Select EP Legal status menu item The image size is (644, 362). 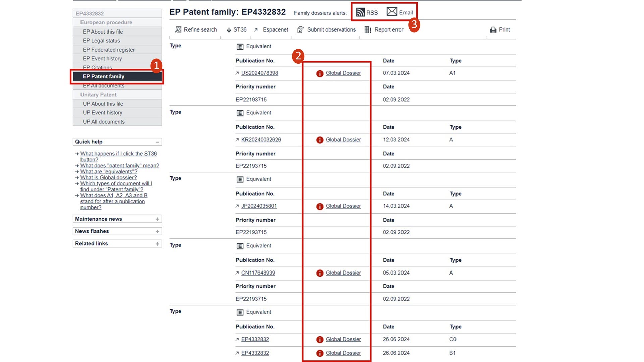(101, 41)
